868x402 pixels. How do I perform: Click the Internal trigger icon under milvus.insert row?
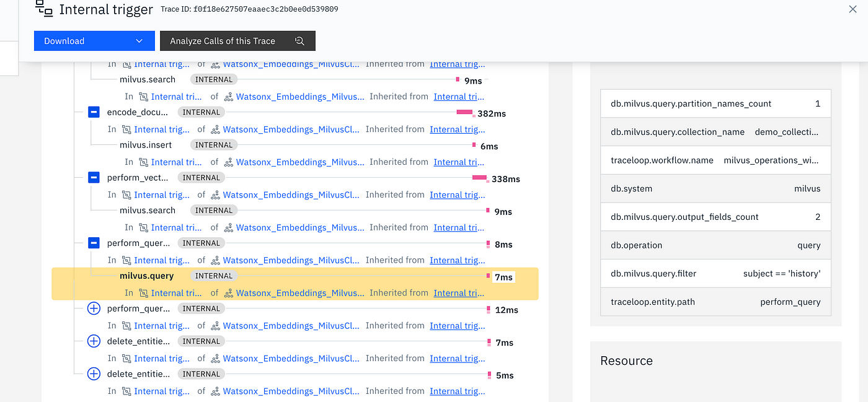143,162
